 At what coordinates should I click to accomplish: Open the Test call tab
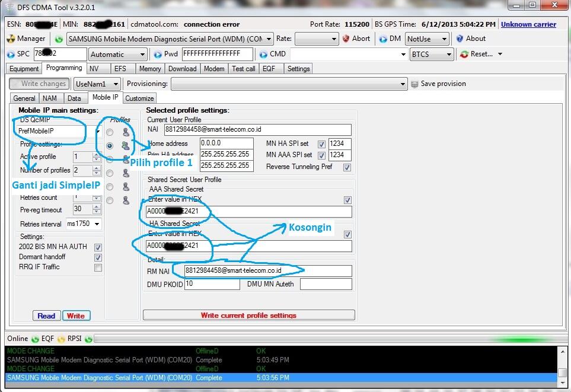[x=243, y=69]
